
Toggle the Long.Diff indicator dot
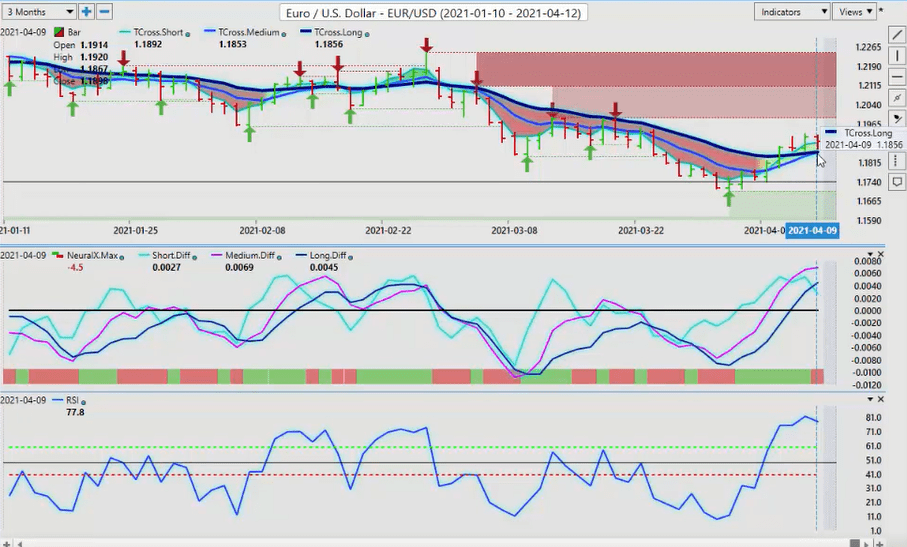pyautogui.click(x=351, y=257)
